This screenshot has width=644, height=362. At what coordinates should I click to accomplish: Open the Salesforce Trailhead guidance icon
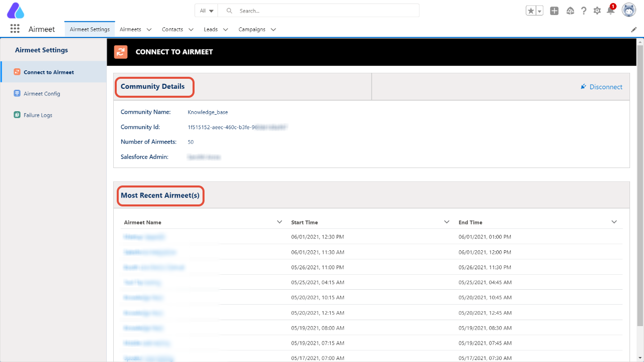571,10
